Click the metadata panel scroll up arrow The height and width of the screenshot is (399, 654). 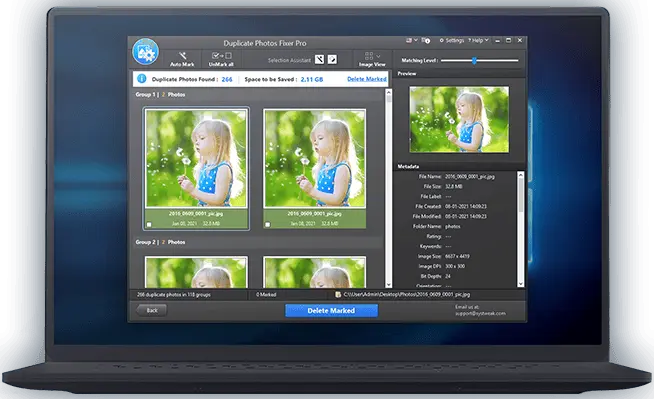pyautogui.click(x=521, y=174)
